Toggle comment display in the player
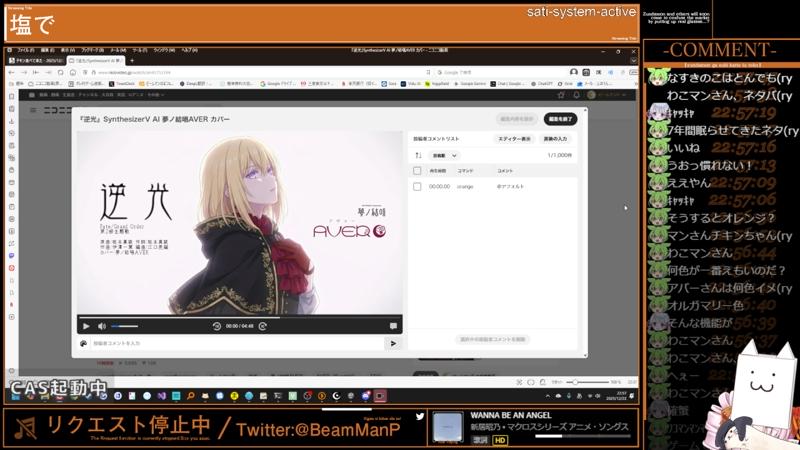 point(393,326)
